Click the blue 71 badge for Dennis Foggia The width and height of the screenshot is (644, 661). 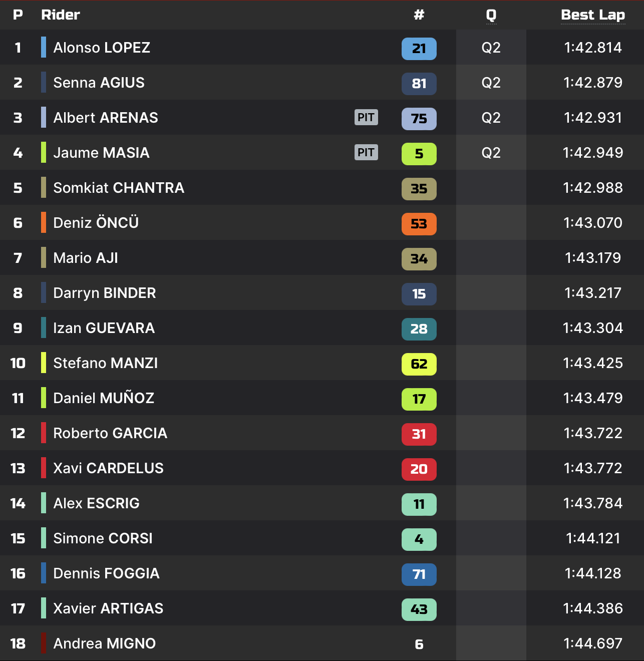pyautogui.click(x=419, y=574)
